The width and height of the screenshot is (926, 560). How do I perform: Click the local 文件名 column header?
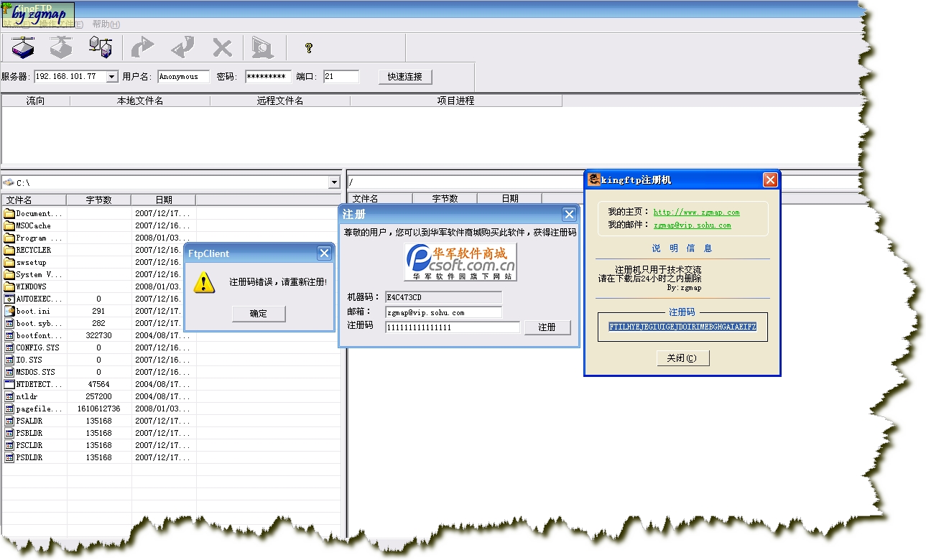tap(34, 200)
